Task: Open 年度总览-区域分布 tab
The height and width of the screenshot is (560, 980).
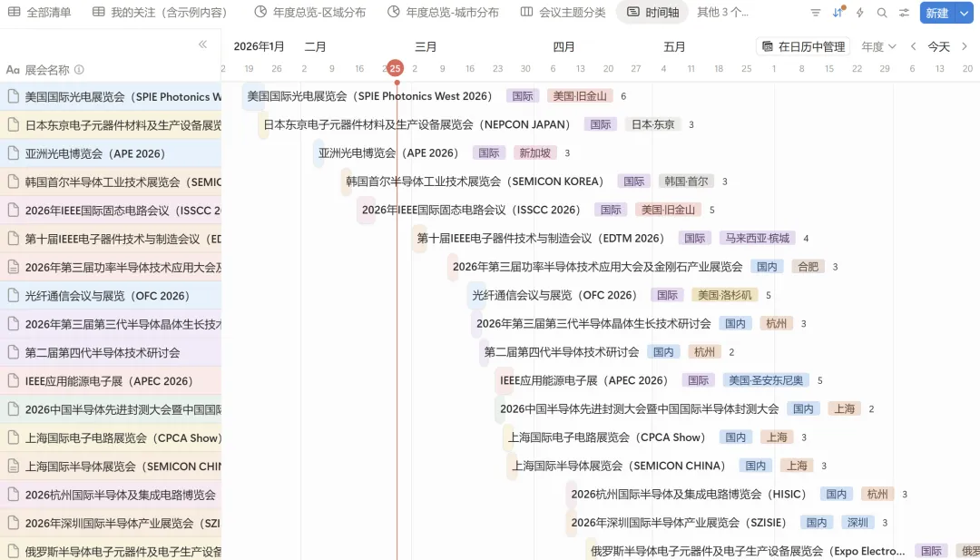Action: tap(310, 12)
